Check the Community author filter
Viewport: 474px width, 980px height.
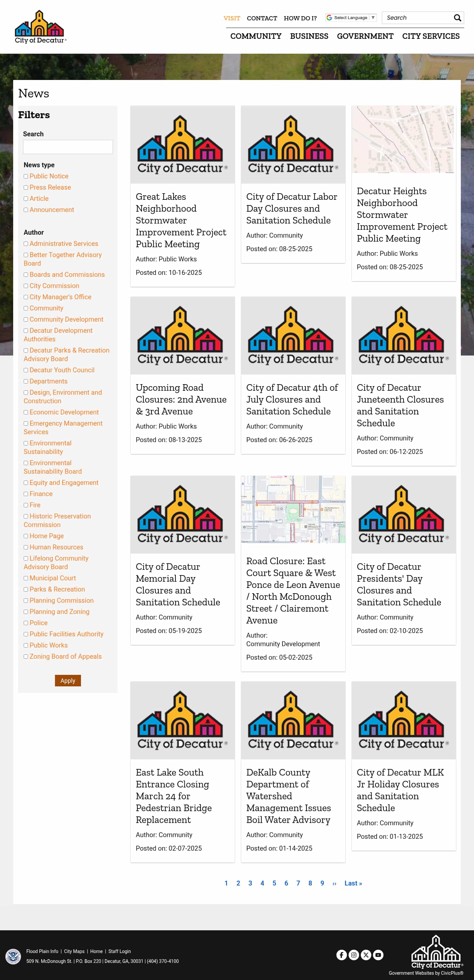(26, 308)
